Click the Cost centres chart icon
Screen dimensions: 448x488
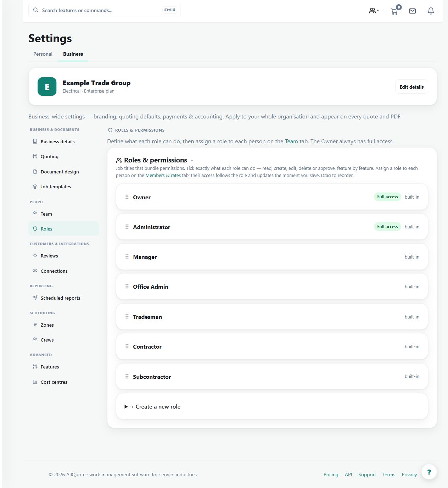[x=35, y=382]
